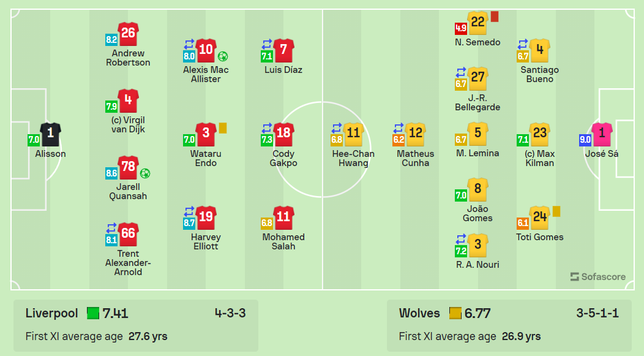Click José Sá's 9.0 rating badge
Viewport: 644px width, 356px height.
pyautogui.click(x=585, y=140)
